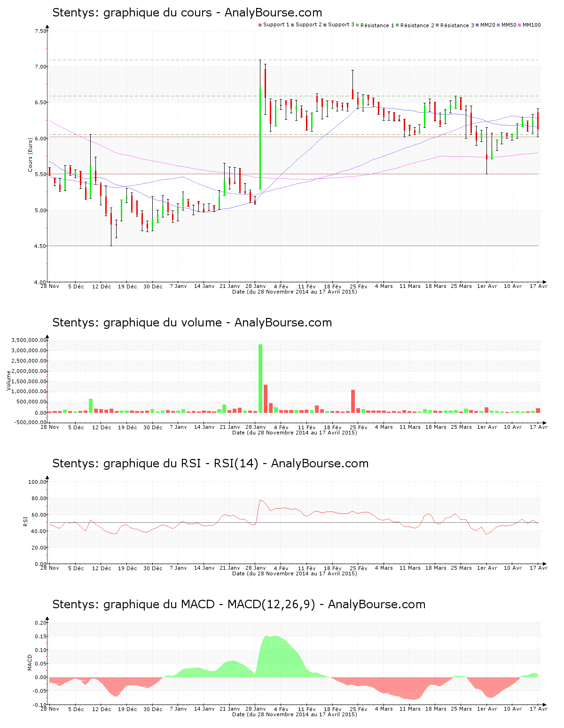Image resolution: width=564 pixels, height=728 pixels.
Task: Click the 7.00 tick on price axis
Action: click(x=40, y=67)
